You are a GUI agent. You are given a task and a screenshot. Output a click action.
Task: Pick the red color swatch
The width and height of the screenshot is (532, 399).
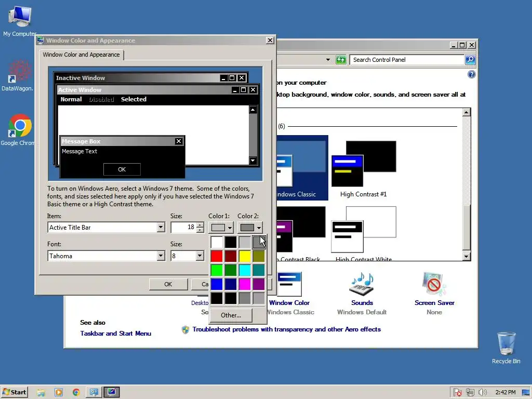click(217, 256)
